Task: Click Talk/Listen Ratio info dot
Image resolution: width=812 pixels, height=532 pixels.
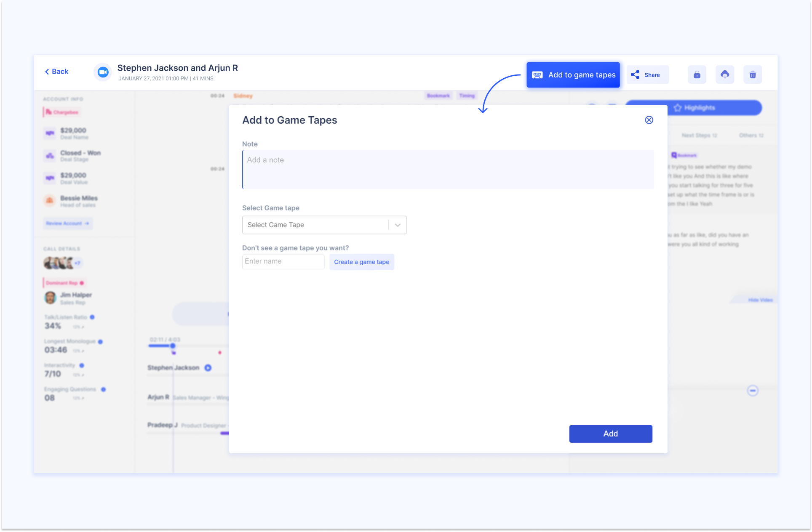Action: (92, 317)
